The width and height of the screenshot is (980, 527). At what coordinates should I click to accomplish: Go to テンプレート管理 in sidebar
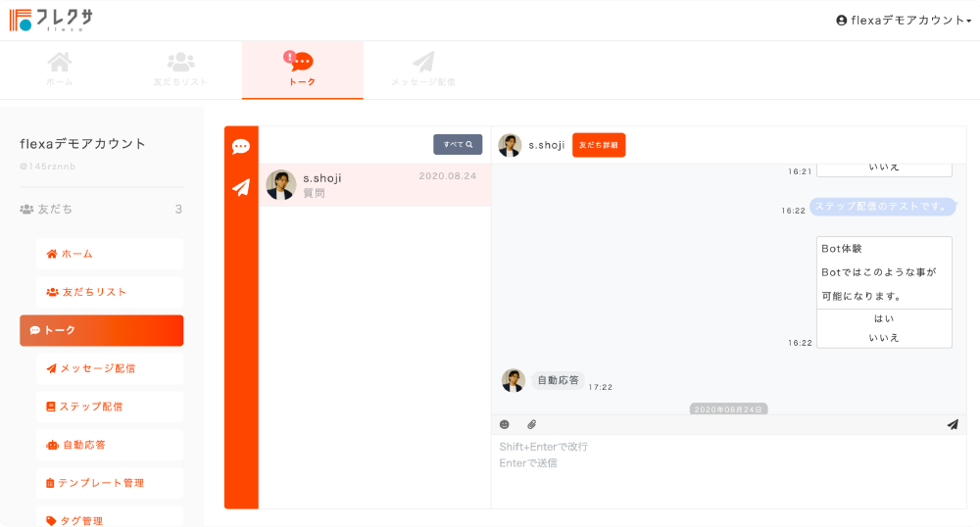point(101,483)
